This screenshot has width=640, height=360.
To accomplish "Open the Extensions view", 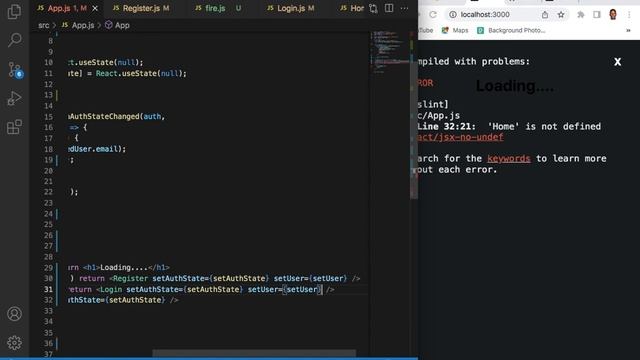I will pos(14,127).
